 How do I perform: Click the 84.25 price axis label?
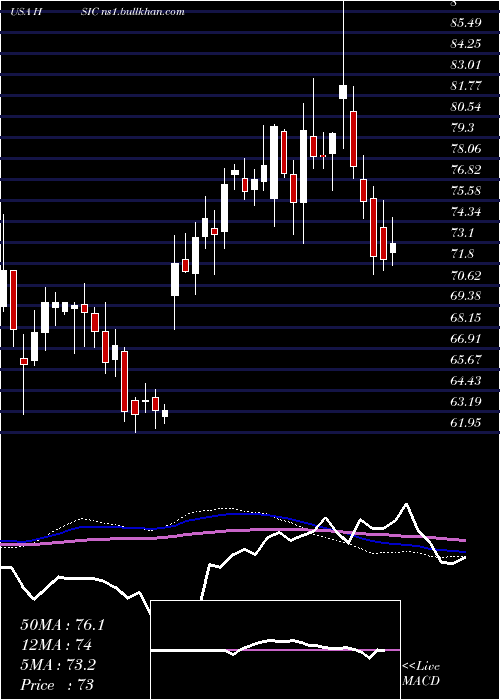coord(466,43)
